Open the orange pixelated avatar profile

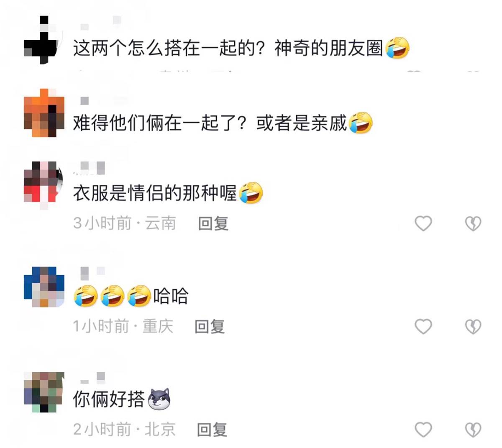[44, 113]
